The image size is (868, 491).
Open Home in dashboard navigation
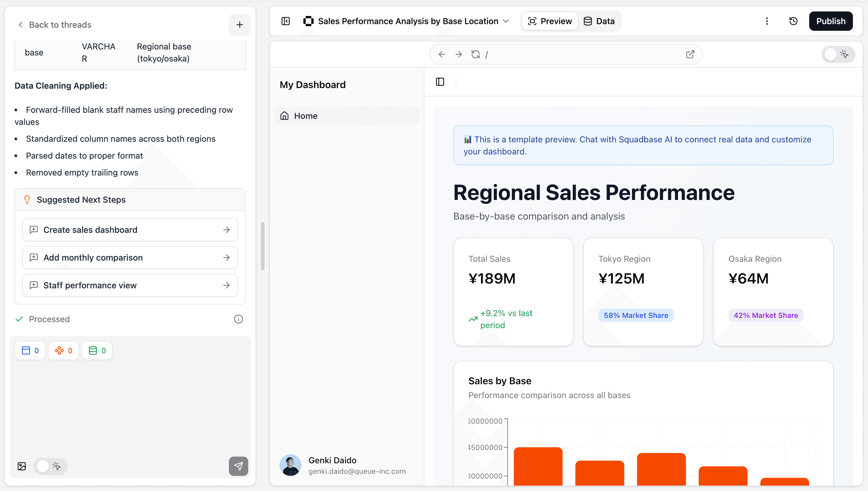point(306,116)
